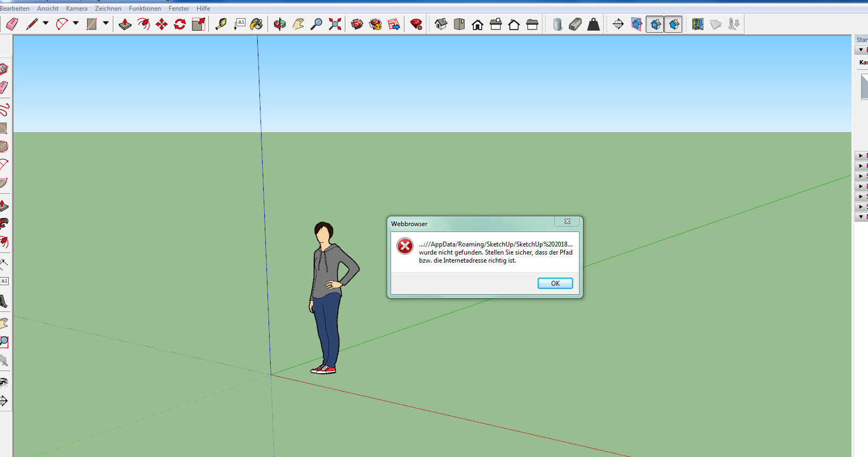Choose the Paint Bucket tool
The width and height of the screenshot is (868, 457).
click(256, 24)
